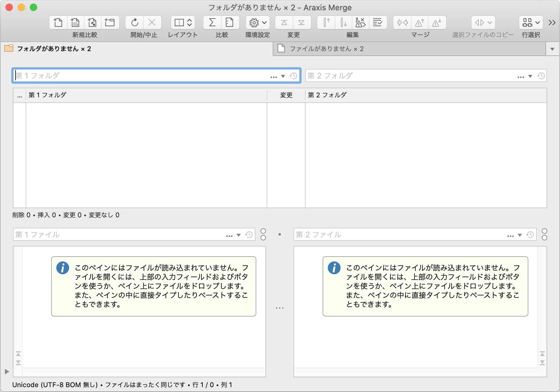Click the new image comparison icon
The width and height of the screenshot is (560, 392).
[x=92, y=23]
